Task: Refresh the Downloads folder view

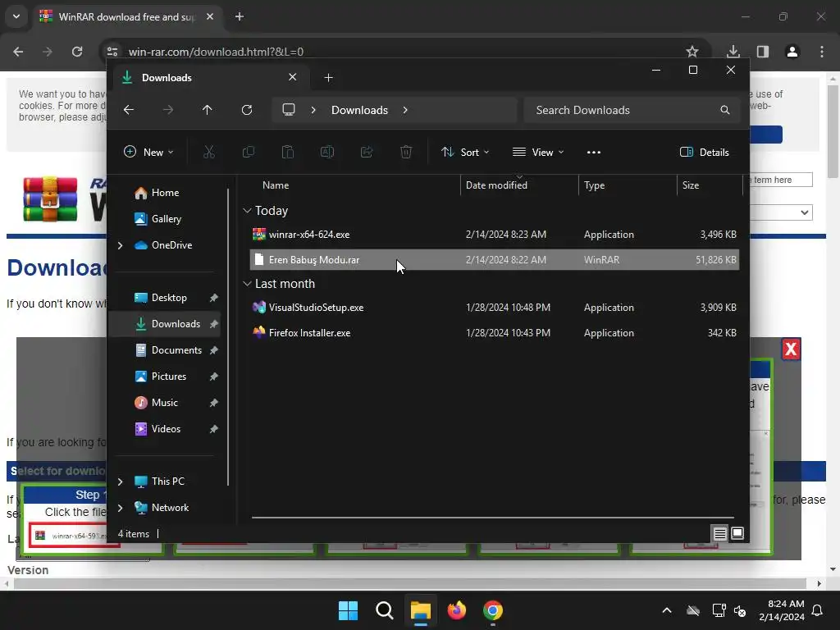Action: click(247, 110)
